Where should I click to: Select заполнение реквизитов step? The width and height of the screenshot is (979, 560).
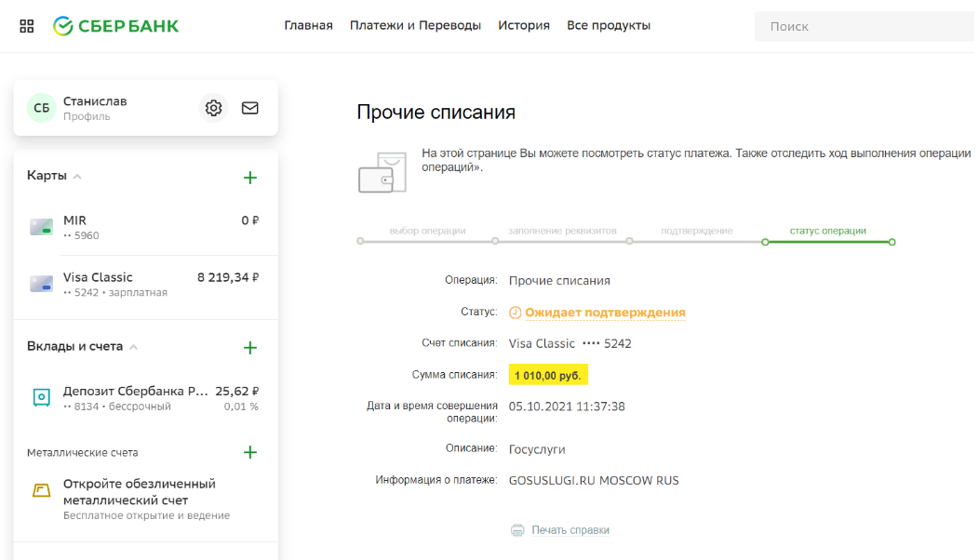(x=562, y=231)
